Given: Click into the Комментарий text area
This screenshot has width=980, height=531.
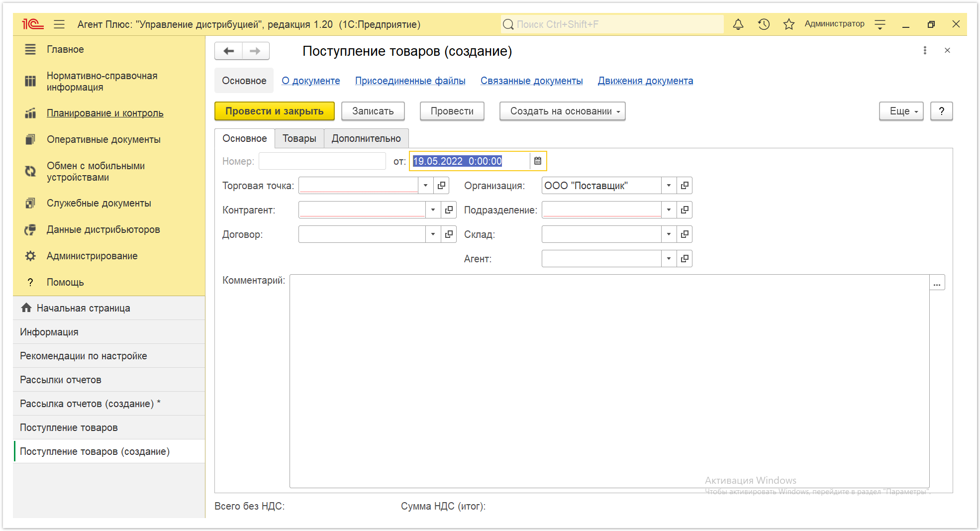Looking at the screenshot, I should click(609, 381).
